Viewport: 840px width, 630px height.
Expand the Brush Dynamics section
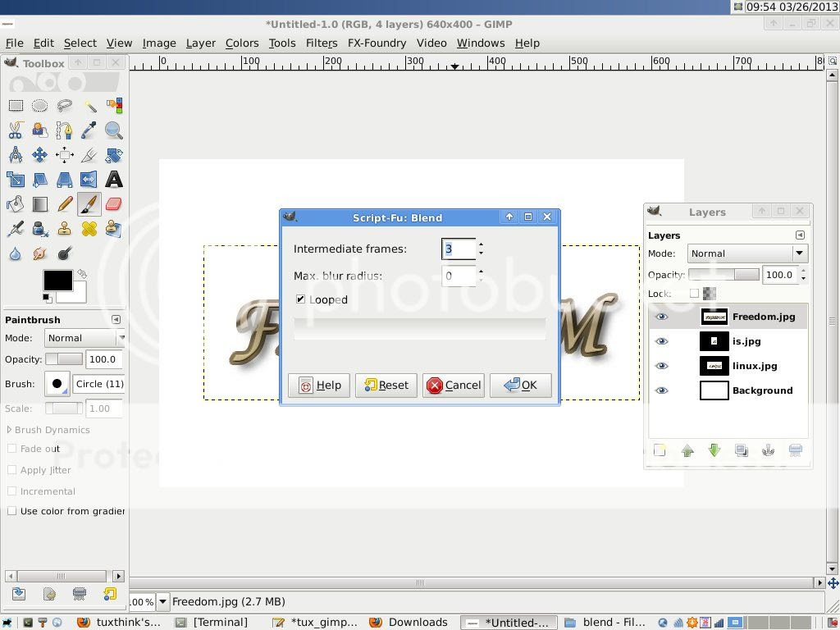9,430
